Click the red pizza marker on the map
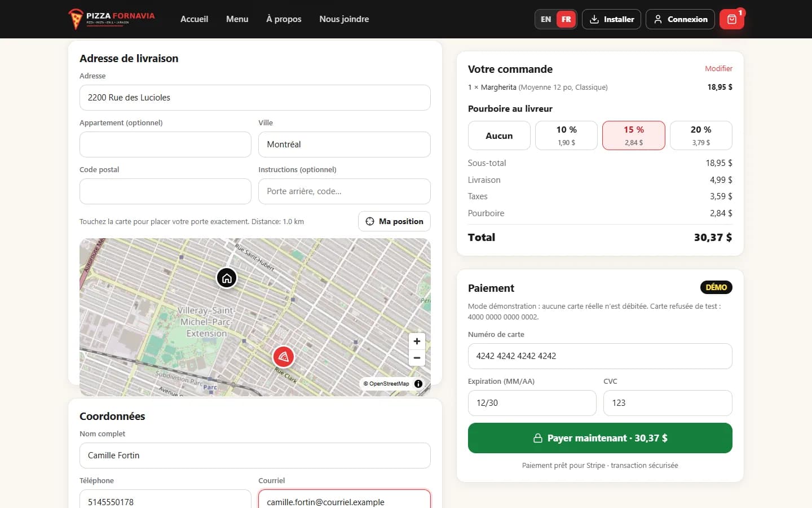This screenshot has height=508, width=812. point(284,357)
